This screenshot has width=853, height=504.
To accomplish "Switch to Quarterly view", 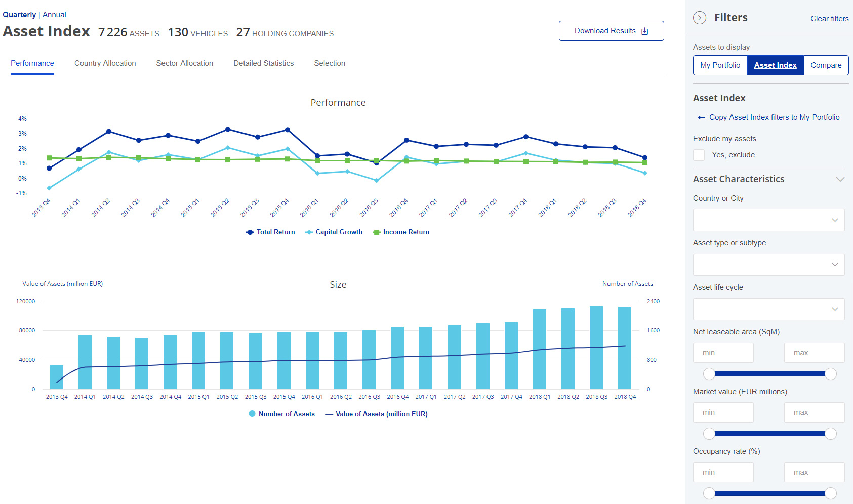I will [19, 15].
